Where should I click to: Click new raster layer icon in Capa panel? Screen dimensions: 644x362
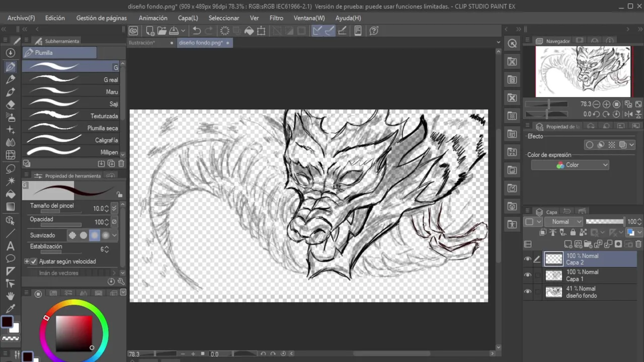point(568,244)
